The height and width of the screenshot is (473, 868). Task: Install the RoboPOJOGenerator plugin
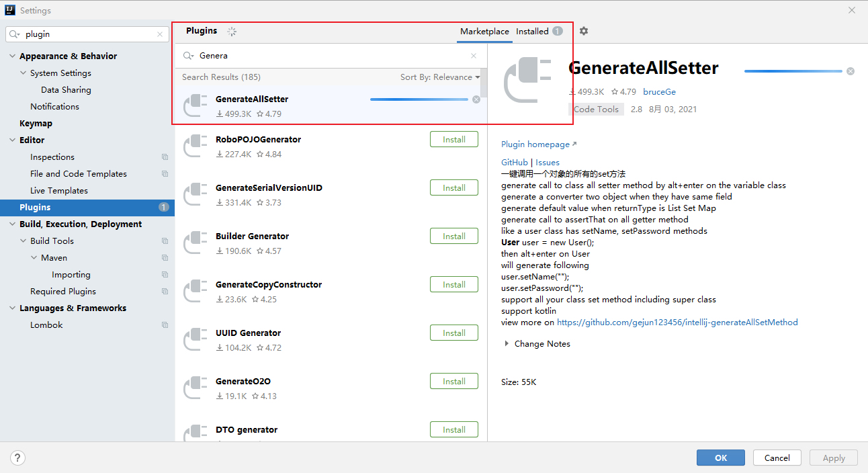pos(454,140)
